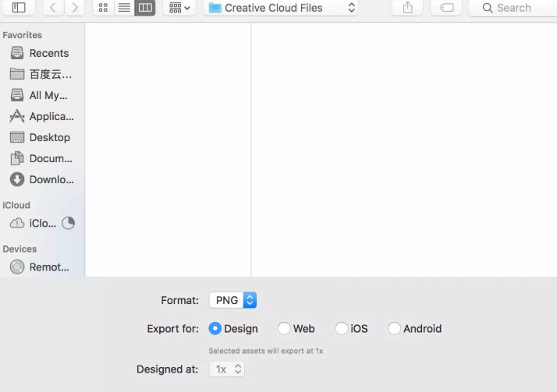557x392 pixels.
Task: Click the All My Files icon
Action: pos(17,95)
